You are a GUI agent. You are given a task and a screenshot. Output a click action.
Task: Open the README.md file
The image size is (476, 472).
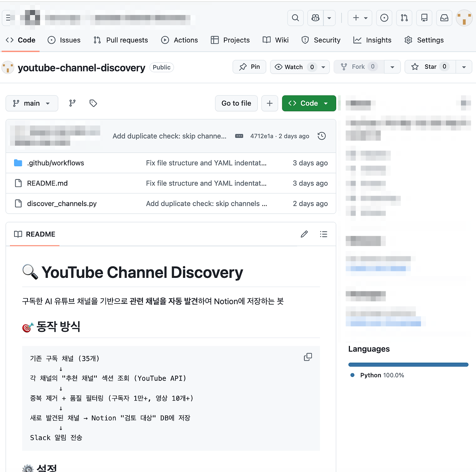click(x=47, y=183)
